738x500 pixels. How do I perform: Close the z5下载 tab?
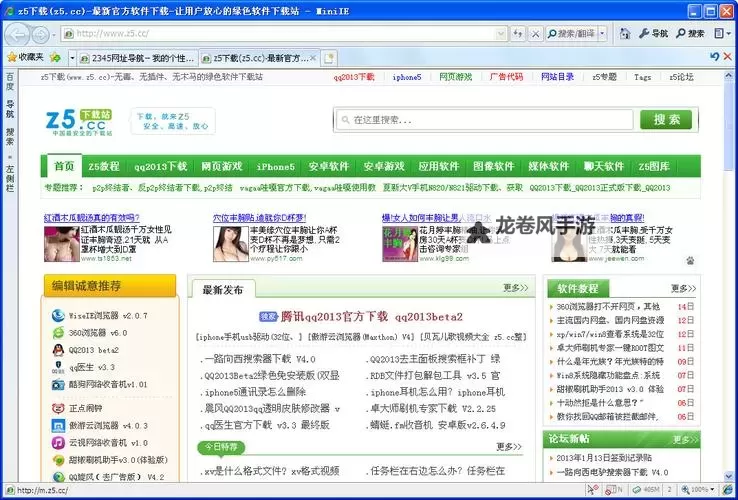click(x=313, y=58)
